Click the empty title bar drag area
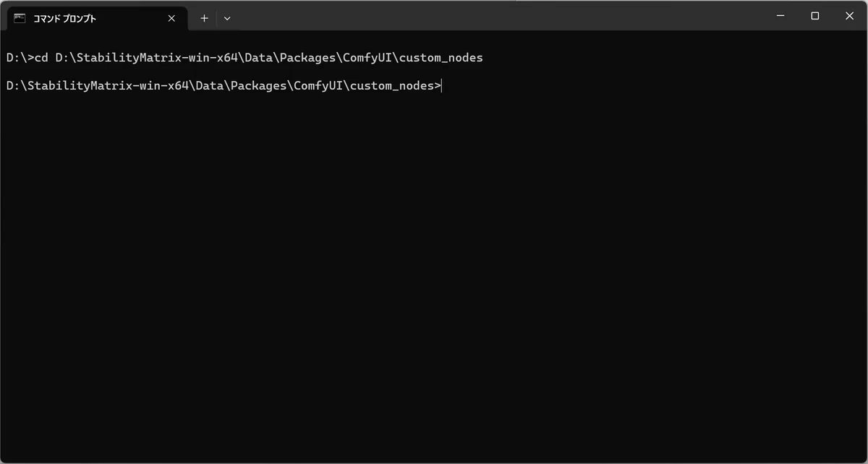868x464 pixels. (499, 16)
